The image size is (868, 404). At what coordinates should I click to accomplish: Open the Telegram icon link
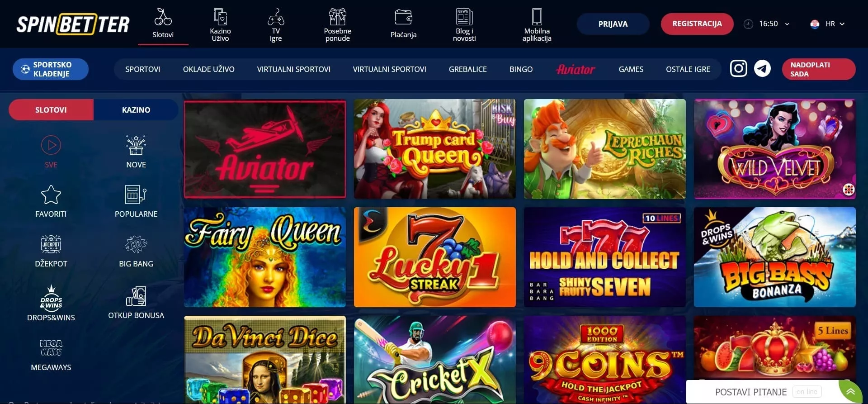(762, 69)
